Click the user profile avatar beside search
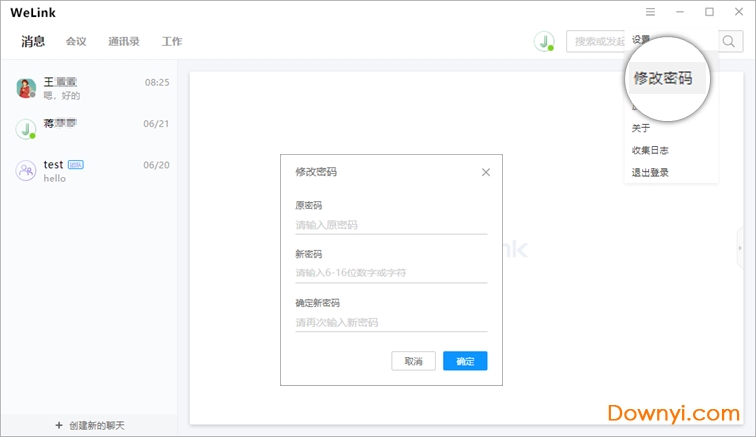The width and height of the screenshot is (756, 437). (543, 41)
